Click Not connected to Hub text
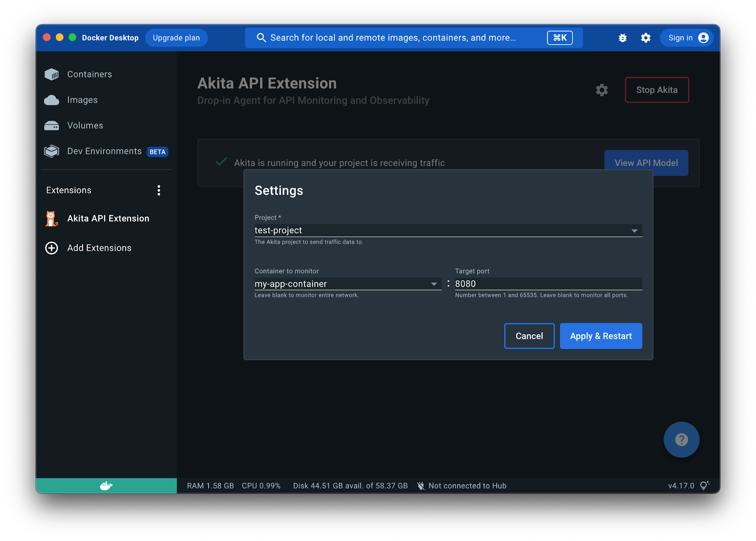 pos(467,486)
